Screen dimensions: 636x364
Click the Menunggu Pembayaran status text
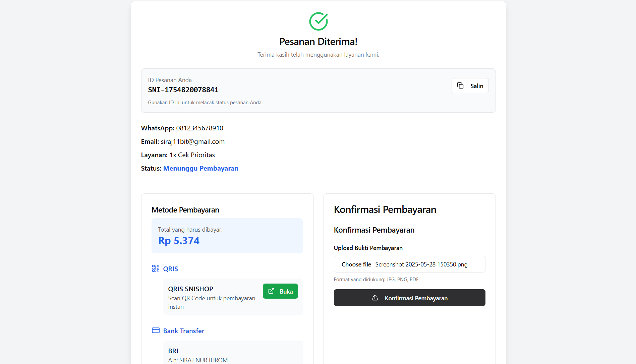click(x=200, y=168)
